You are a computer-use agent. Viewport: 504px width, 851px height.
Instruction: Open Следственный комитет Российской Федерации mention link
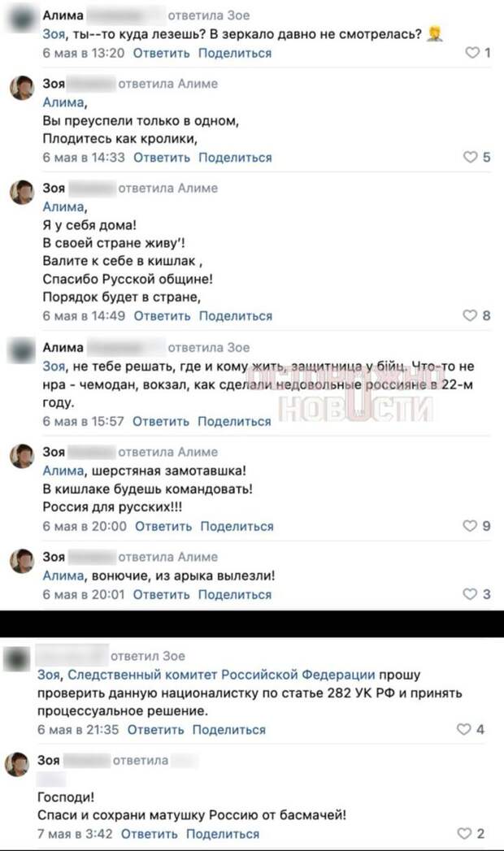point(221,675)
